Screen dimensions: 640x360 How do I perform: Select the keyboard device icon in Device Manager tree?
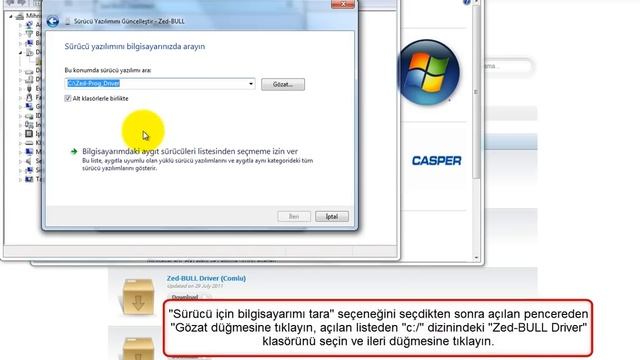[29, 143]
